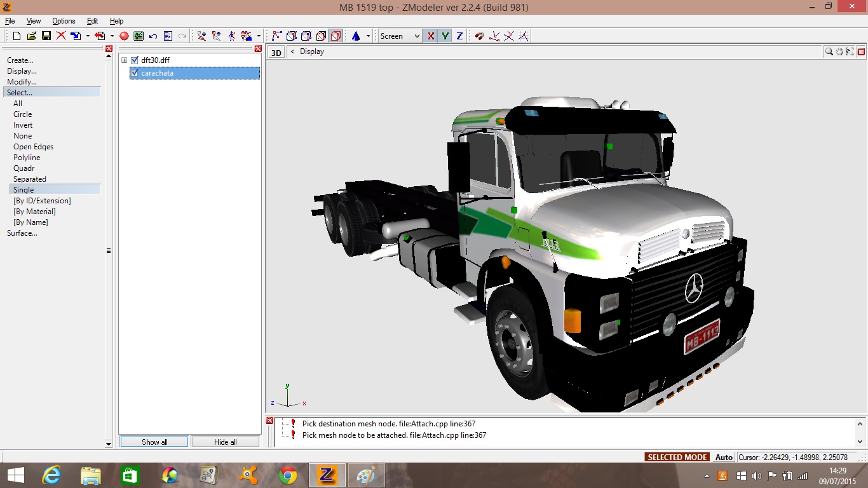Open Internet Explorer from the taskbar
The height and width of the screenshot is (488, 868).
pos(51,475)
